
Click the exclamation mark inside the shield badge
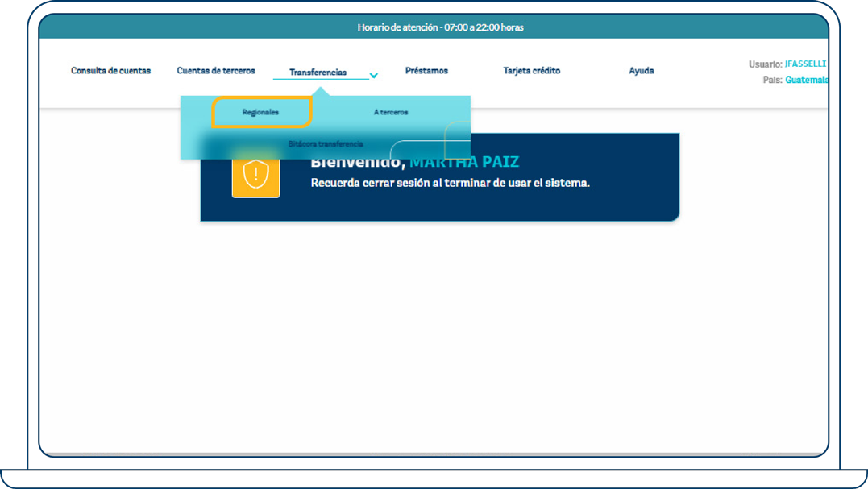tap(255, 173)
